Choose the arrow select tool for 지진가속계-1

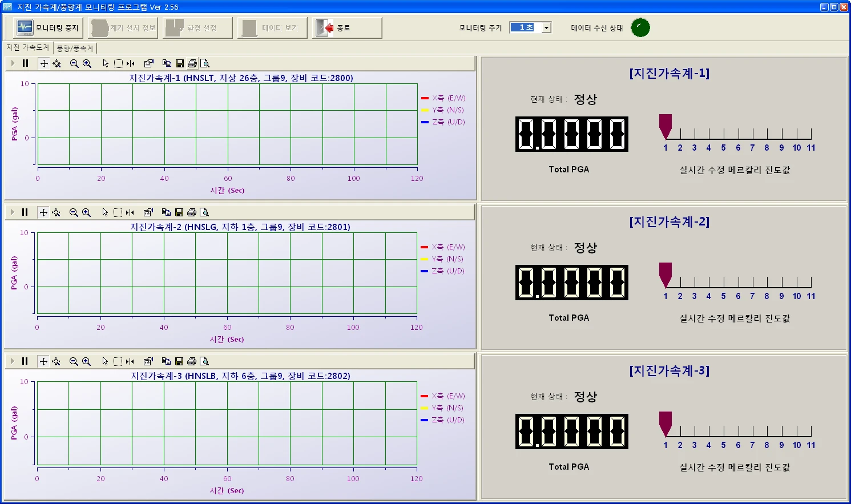[106, 63]
